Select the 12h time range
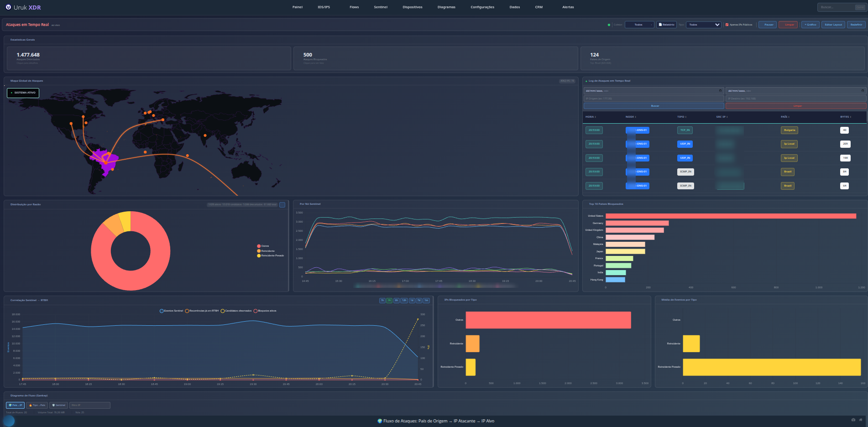868x427 pixels. click(404, 301)
